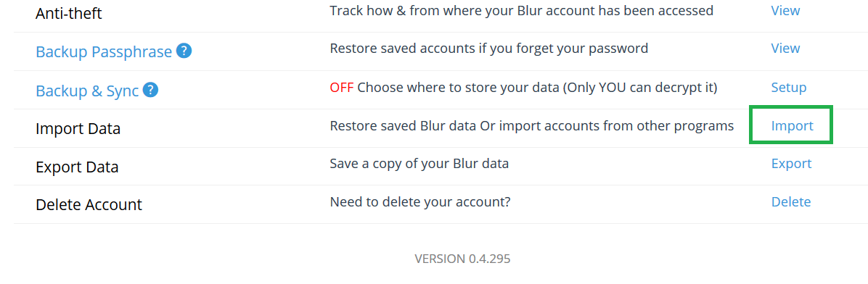The width and height of the screenshot is (868, 284).
Task: Open the Backup & Sync heading link
Action: click(87, 91)
